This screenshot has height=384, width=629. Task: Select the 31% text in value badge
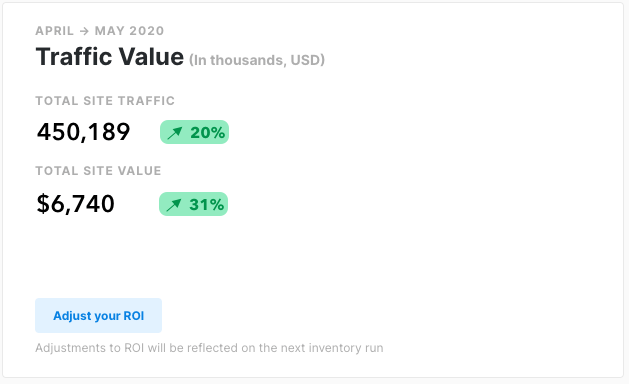click(x=207, y=205)
